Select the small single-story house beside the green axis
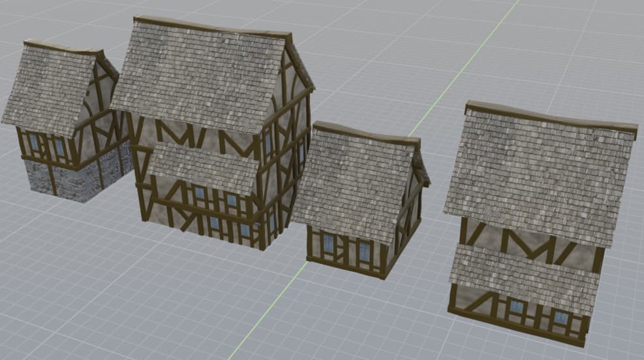 point(361,199)
